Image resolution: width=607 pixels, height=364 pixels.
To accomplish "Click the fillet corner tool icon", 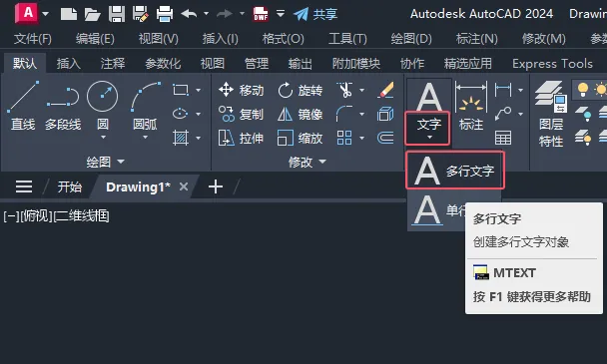I will (x=344, y=114).
